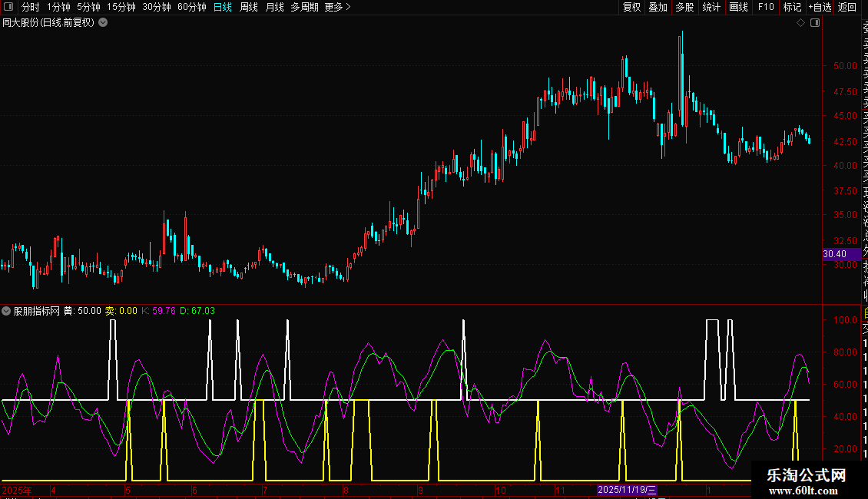Click the 100.0 indicator axis label

pos(845,320)
